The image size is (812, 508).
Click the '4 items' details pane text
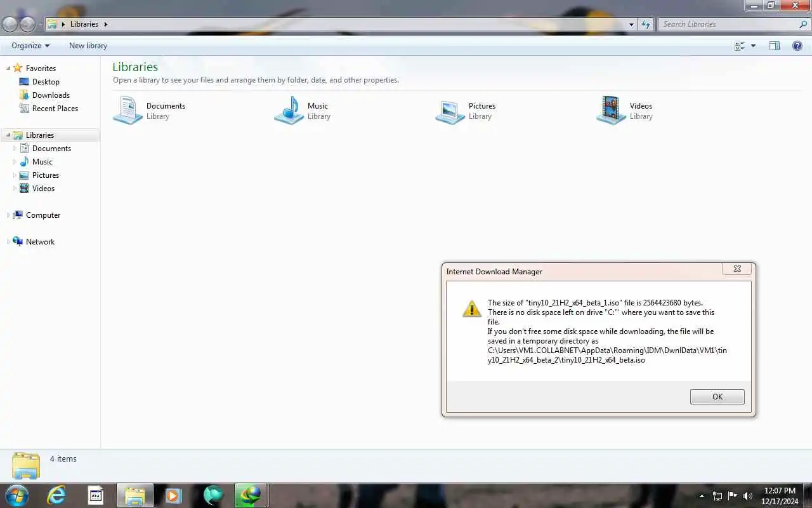tap(63, 458)
